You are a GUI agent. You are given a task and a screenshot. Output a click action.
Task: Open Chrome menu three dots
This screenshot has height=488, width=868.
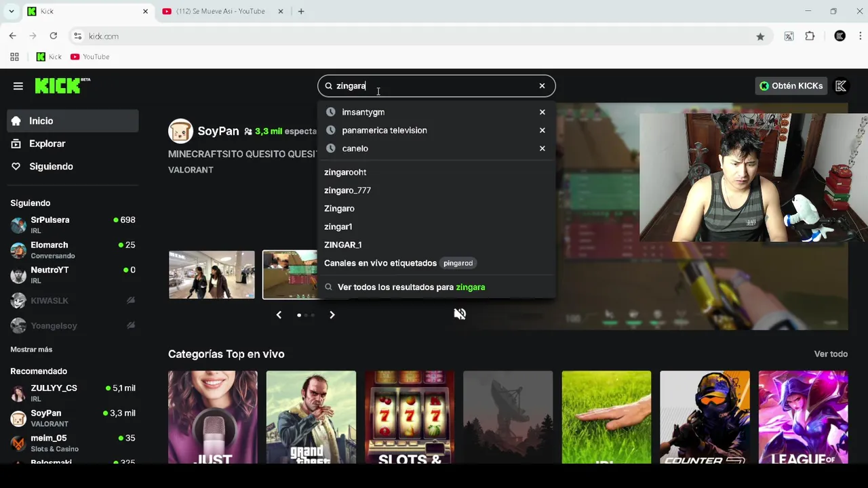tap(861, 37)
